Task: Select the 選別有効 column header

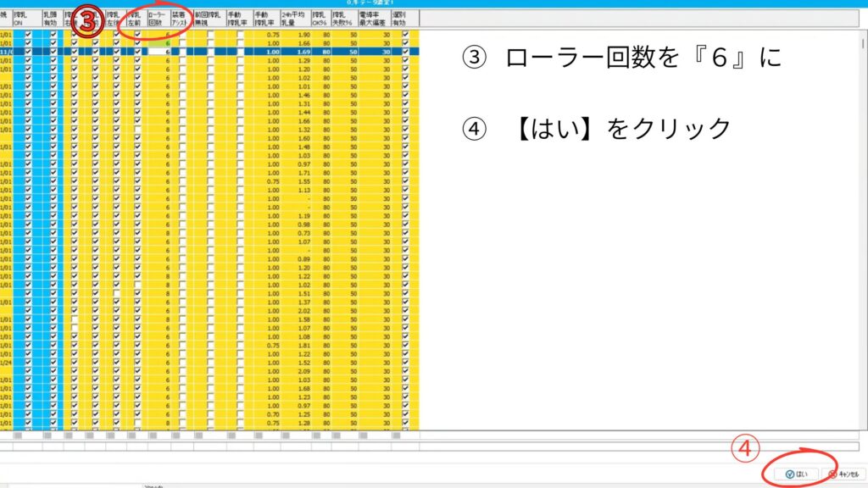Action: point(409,19)
